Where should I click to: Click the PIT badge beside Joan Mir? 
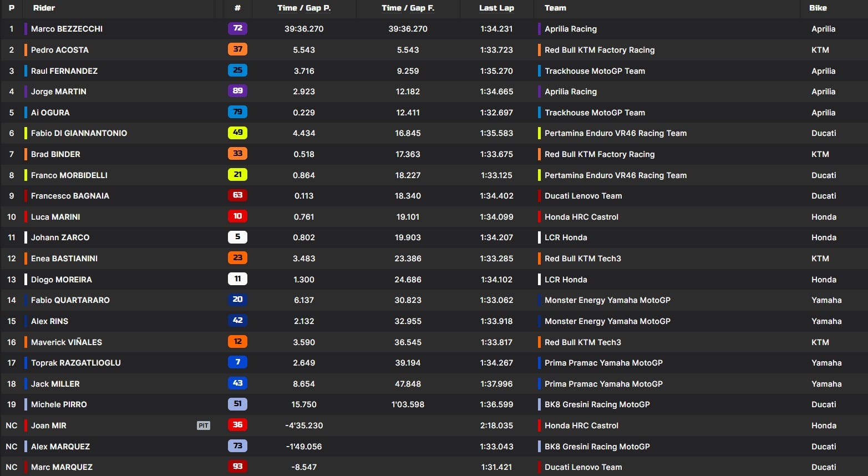pos(204,426)
